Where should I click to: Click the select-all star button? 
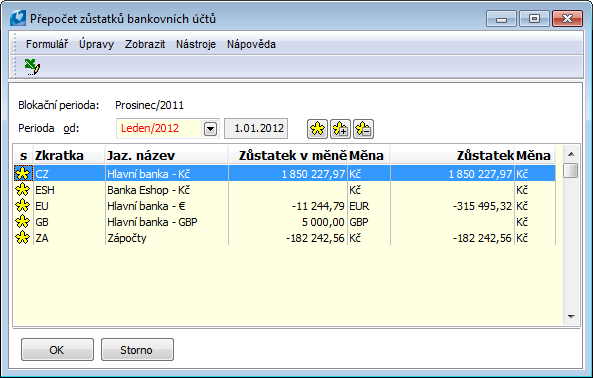(317, 129)
